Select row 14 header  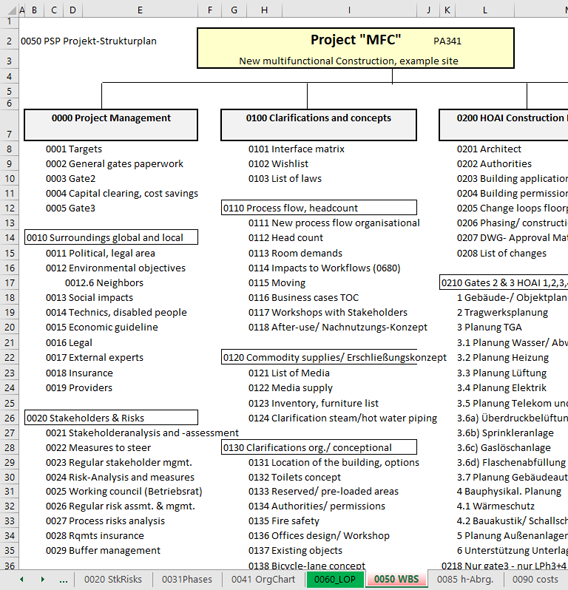click(9, 238)
